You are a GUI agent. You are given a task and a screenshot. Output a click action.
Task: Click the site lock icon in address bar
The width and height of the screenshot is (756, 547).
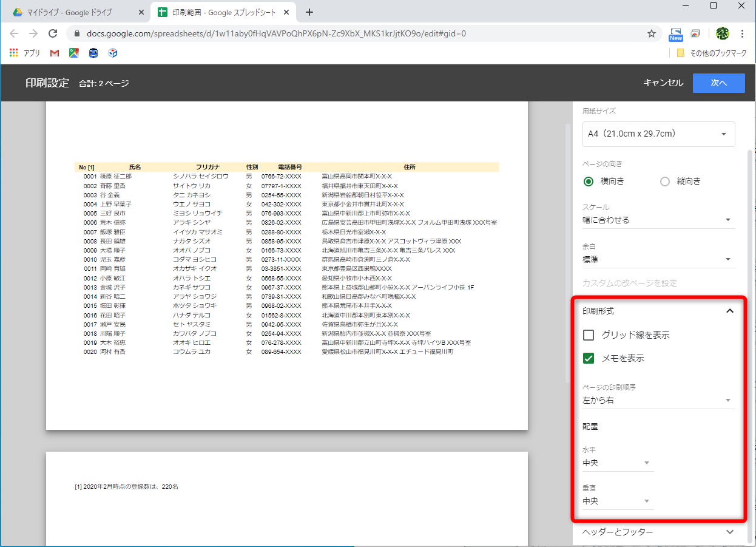(x=77, y=33)
